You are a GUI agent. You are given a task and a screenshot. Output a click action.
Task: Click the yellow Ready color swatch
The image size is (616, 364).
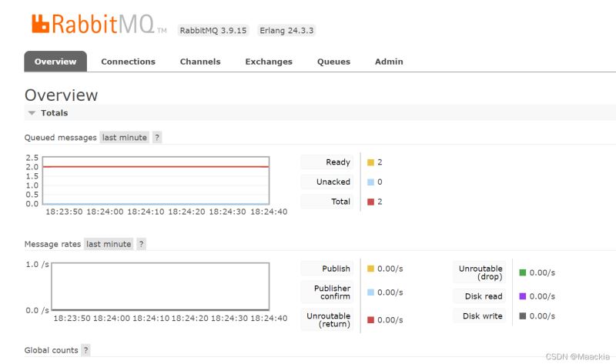[x=370, y=162]
